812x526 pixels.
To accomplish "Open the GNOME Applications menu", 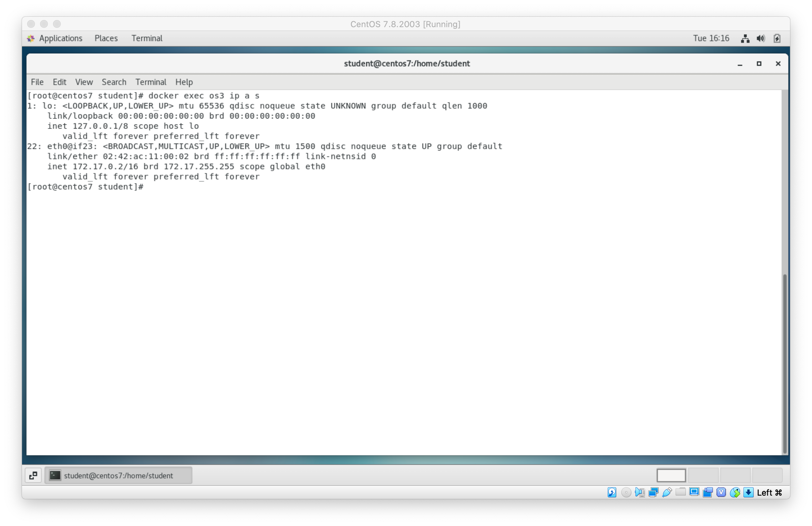I will 60,38.
